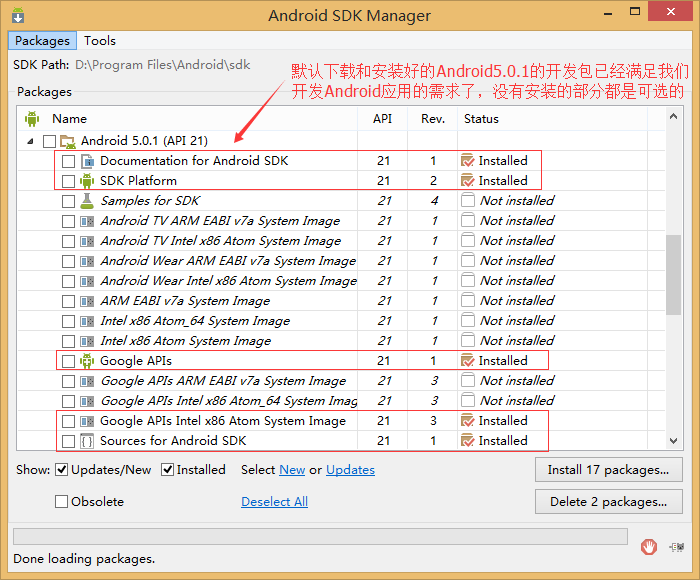Image resolution: width=700 pixels, height=580 pixels.
Task: Click the SDK Platform android icon
Action: click(87, 181)
